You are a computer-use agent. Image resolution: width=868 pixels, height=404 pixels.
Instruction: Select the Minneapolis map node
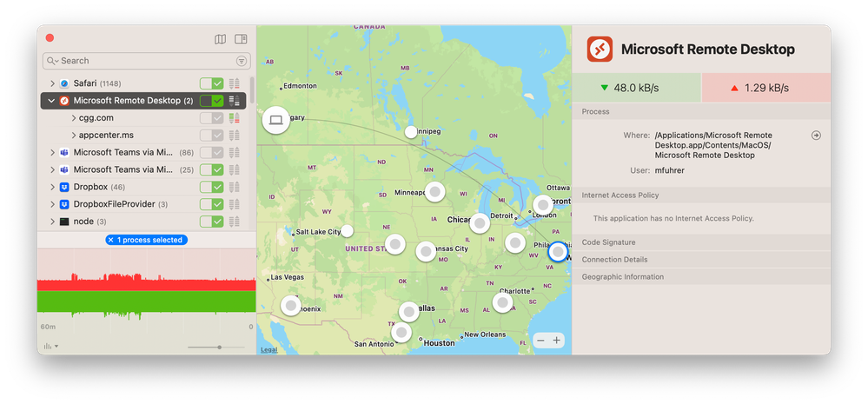point(434,191)
